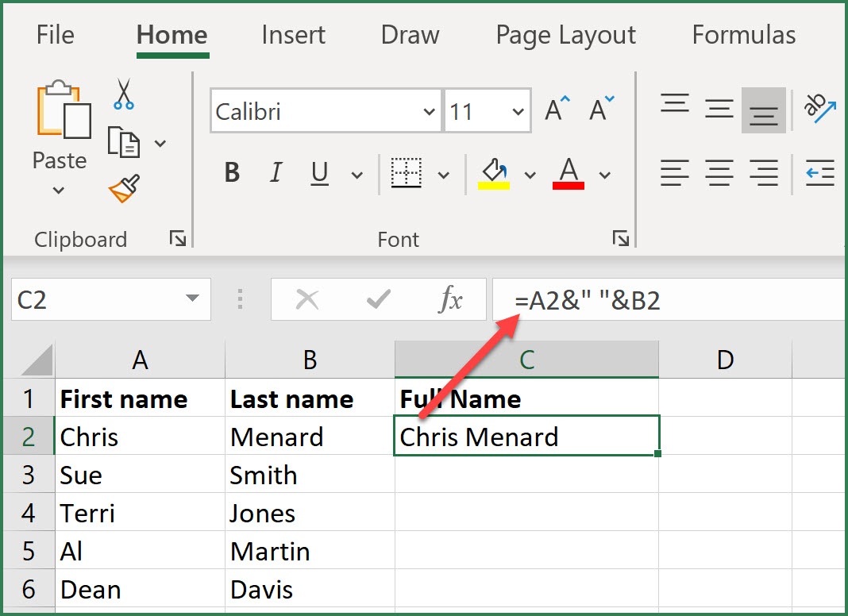The width and height of the screenshot is (848, 616).
Task: Select cell with Martin
Action: coord(310,551)
